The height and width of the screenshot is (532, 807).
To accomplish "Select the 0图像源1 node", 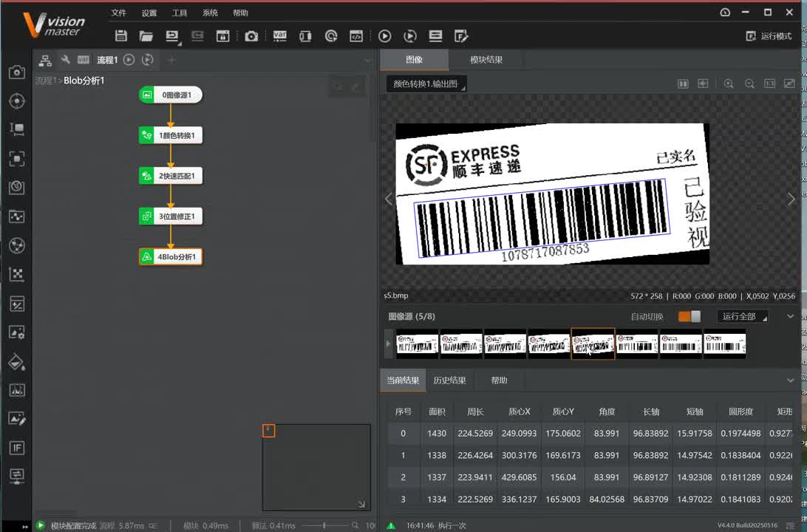I will pyautogui.click(x=171, y=95).
